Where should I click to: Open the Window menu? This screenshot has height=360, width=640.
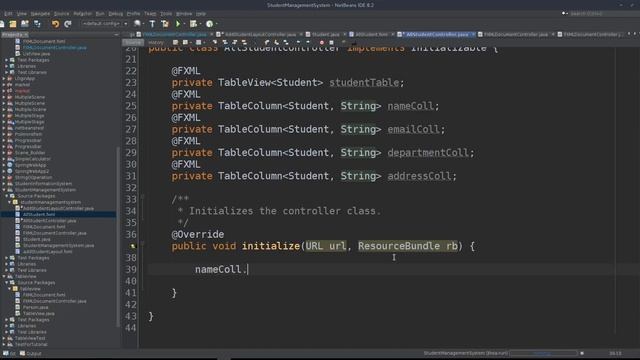(184, 13)
